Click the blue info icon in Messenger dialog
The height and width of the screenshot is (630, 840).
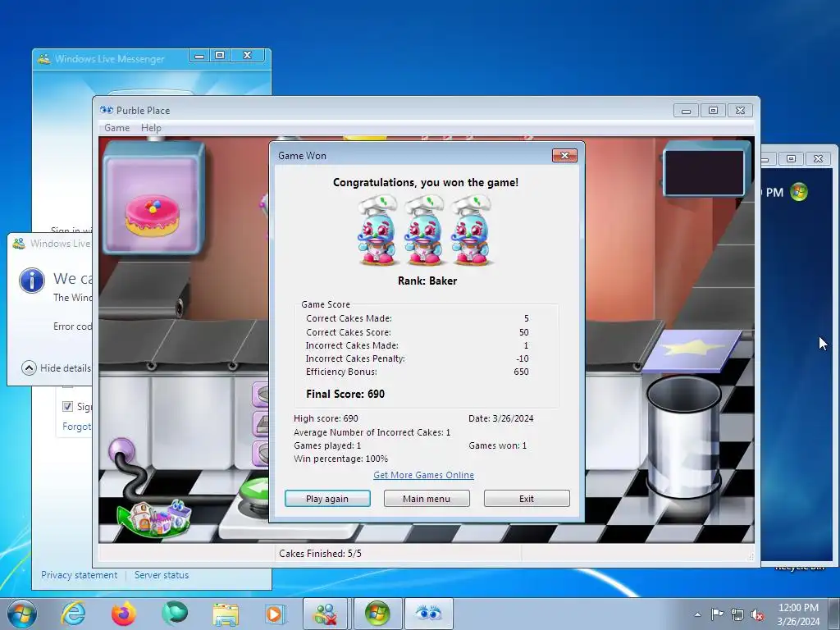[x=32, y=281]
